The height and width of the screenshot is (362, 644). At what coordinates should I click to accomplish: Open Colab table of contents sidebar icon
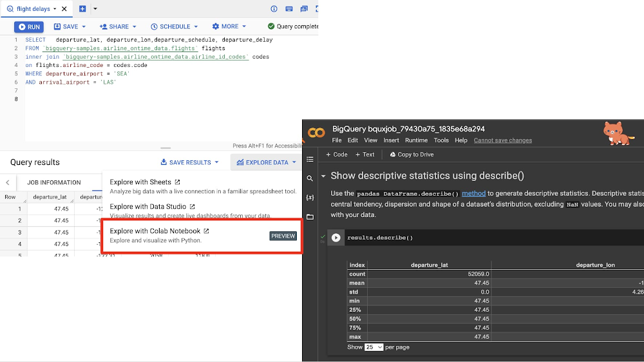310,160
